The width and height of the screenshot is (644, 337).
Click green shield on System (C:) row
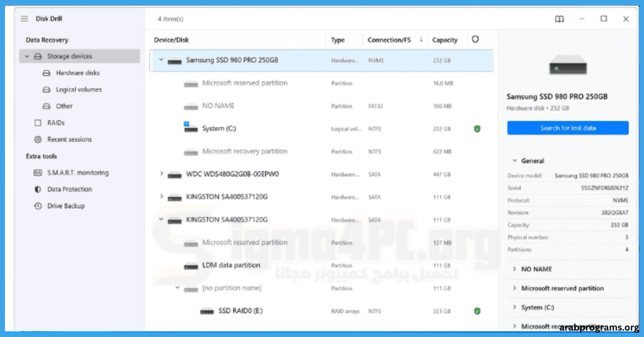pos(477,129)
